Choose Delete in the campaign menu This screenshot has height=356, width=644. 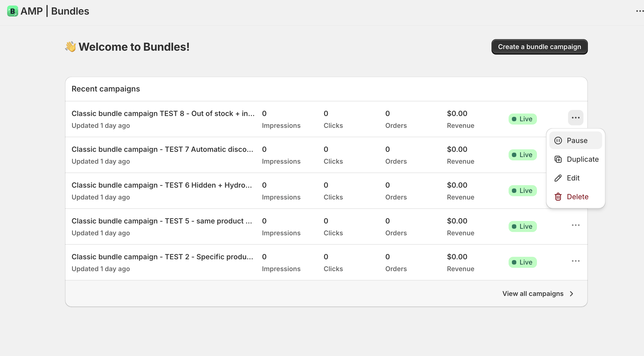click(577, 197)
